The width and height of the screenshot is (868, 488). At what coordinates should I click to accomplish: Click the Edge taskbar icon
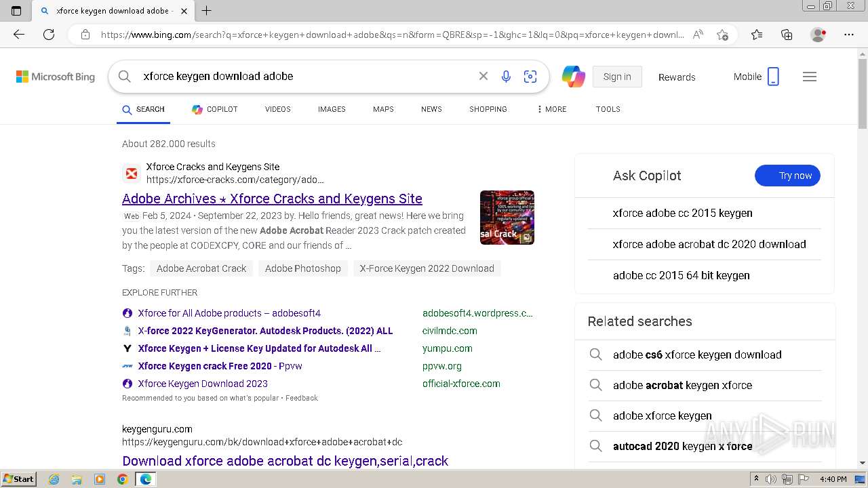pos(145,479)
